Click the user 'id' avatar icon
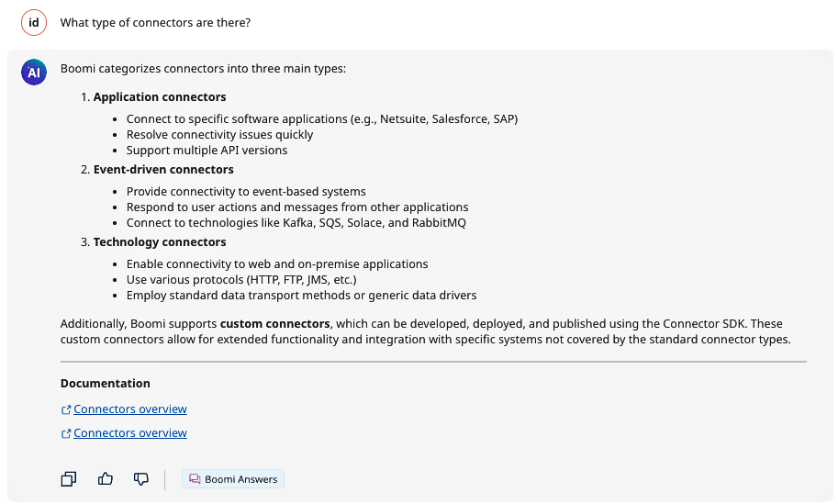This screenshot has height=504, width=838. [34, 22]
